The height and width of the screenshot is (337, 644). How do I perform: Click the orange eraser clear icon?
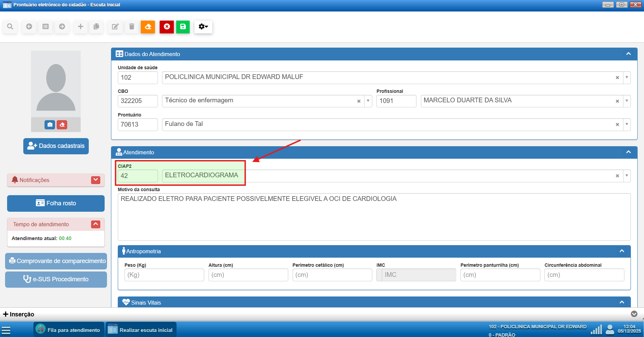click(x=148, y=27)
